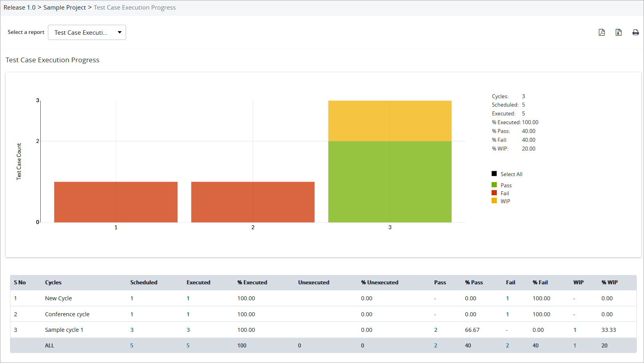This screenshot has height=363, width=644.
Task: Click % Executed value 100.00 for Conference cycle
Action: 246,314
